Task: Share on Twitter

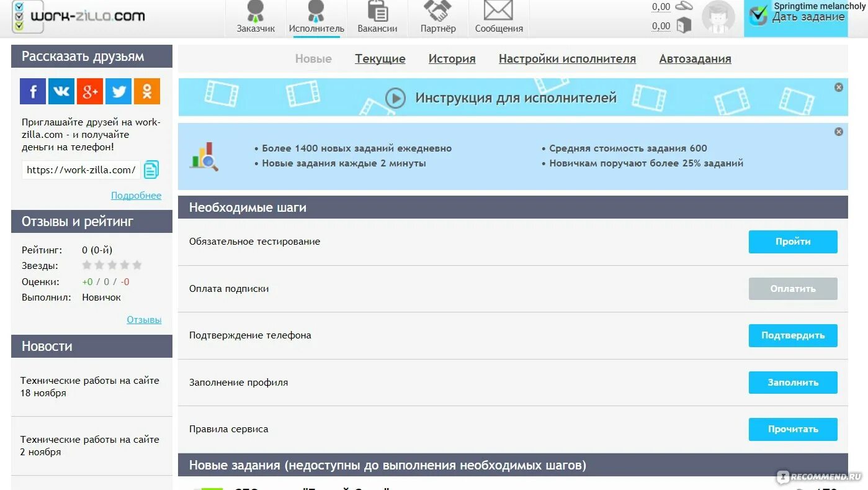Action: 119,91
